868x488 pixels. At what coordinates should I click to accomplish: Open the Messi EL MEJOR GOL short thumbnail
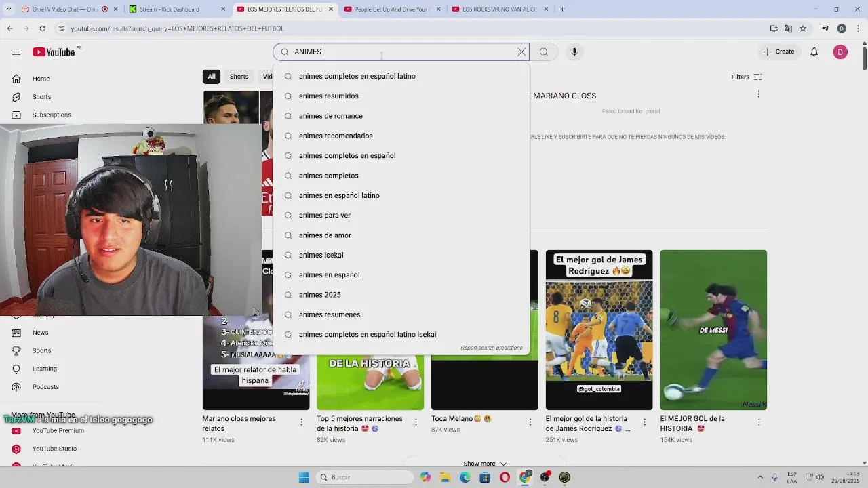coord(713,330)
